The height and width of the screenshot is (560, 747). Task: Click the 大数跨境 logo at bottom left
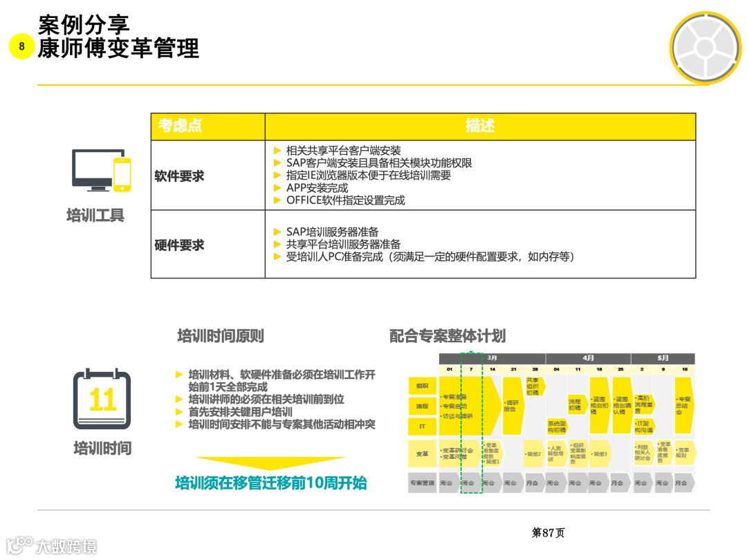pos(51,545)
